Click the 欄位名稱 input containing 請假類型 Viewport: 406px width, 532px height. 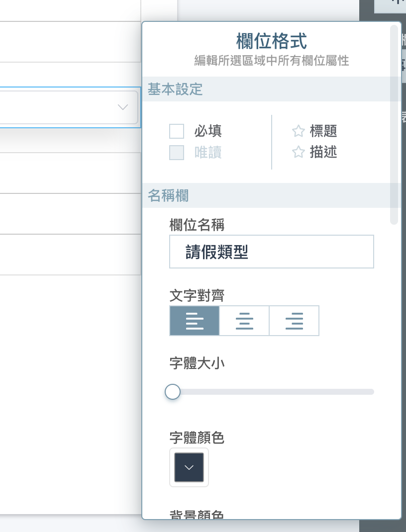point(271,252)
